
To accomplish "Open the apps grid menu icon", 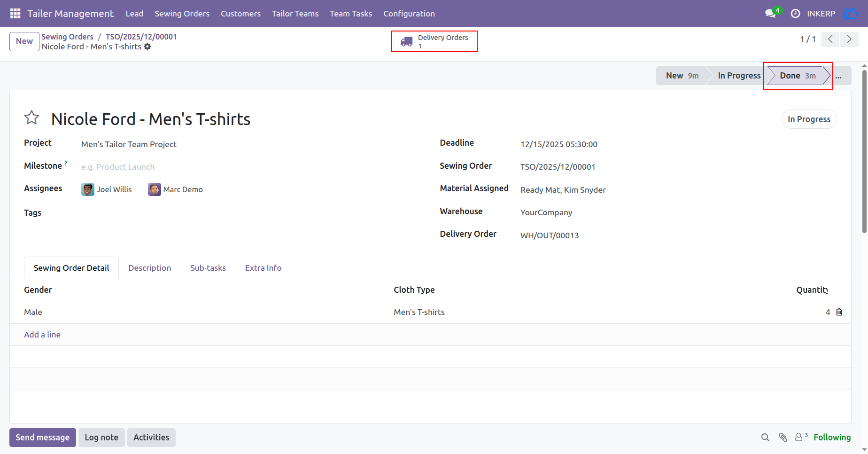I will click(15, 14).
